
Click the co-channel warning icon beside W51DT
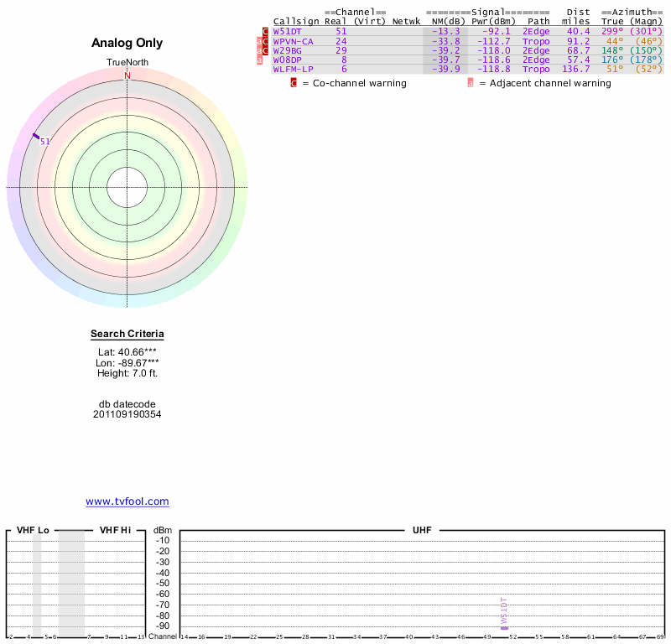(x=266, y=32)
